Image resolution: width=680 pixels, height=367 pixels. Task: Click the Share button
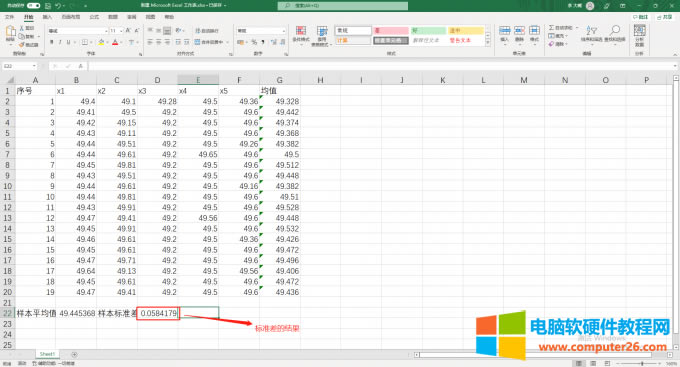click(665, 17)
